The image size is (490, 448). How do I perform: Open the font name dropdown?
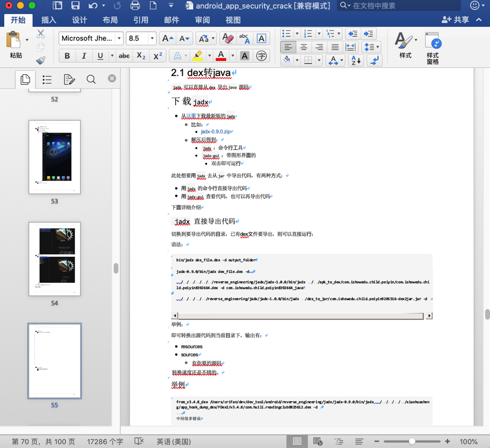119,39
